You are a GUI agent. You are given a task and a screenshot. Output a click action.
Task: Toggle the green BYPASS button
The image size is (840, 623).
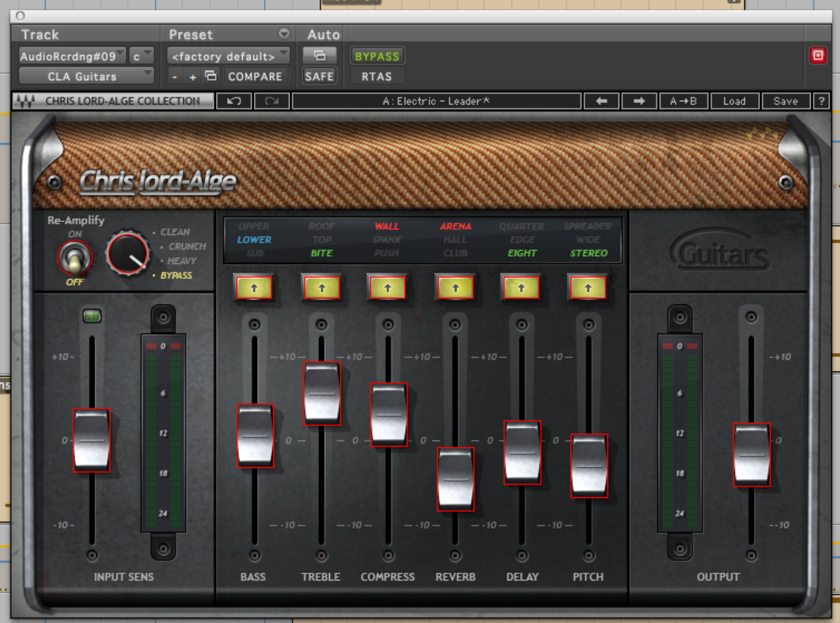click(x=377, y=56)
